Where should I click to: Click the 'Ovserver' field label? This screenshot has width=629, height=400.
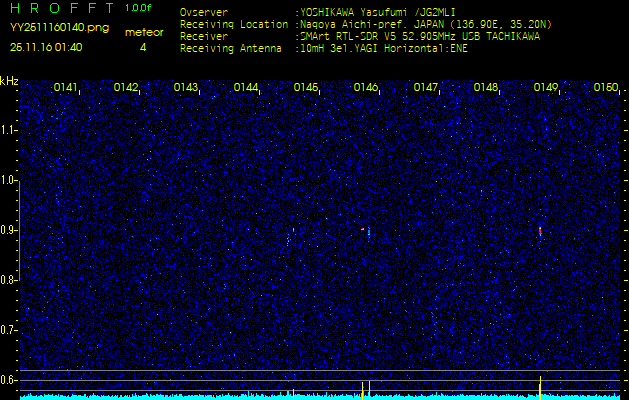(204, 12)
